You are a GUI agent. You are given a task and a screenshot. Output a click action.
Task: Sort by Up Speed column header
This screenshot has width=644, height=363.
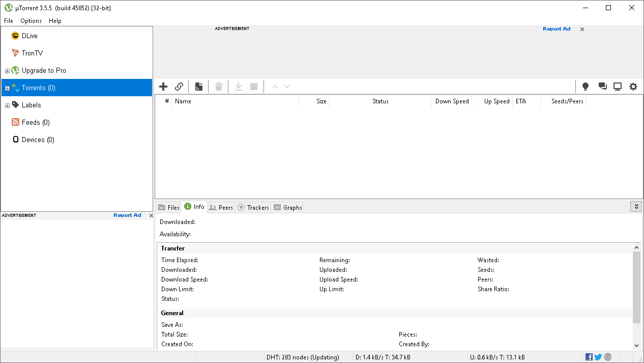tap(492, 101)
